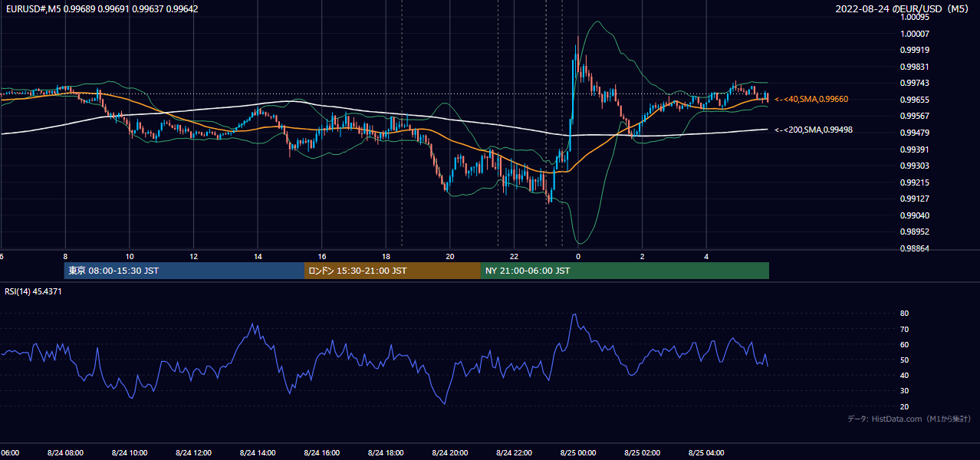Click the London session bar ロンドン 15:30-21:00 JST
The height and width of the screenshot is (460, 980).
point(393,271)
